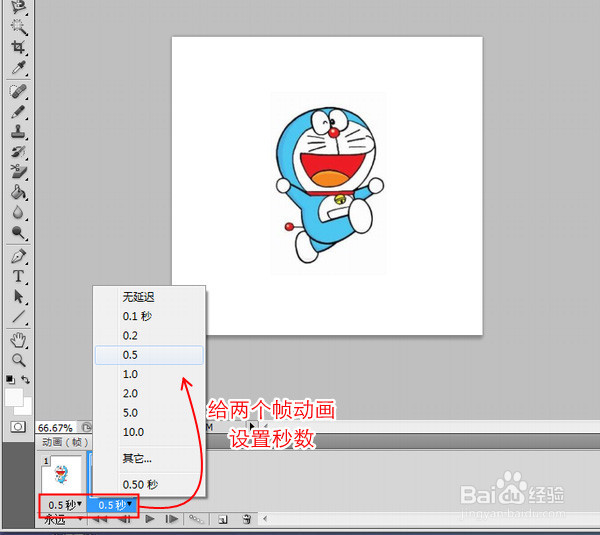Jump to first animation frame
Screen dimensions: 600x535
100,519
